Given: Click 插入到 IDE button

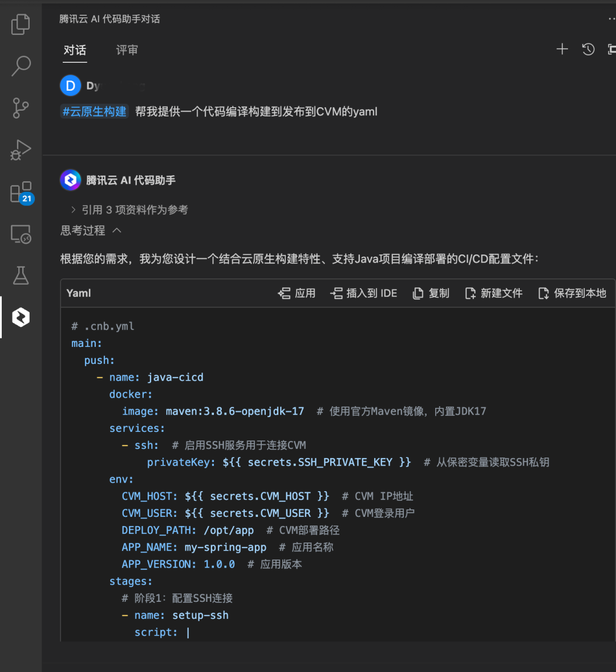Looking at the screenshot, I should (363, 293).
